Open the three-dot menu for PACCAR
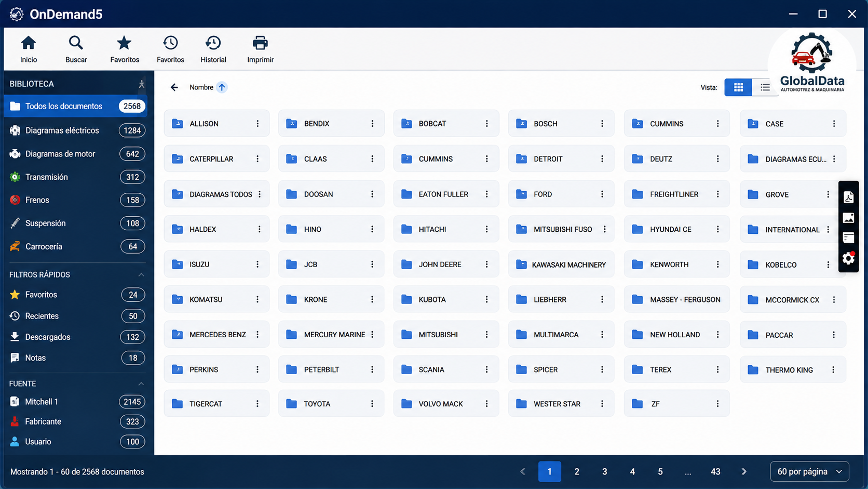Viewport: 868px width, 489px height. (x=834, y=335)
